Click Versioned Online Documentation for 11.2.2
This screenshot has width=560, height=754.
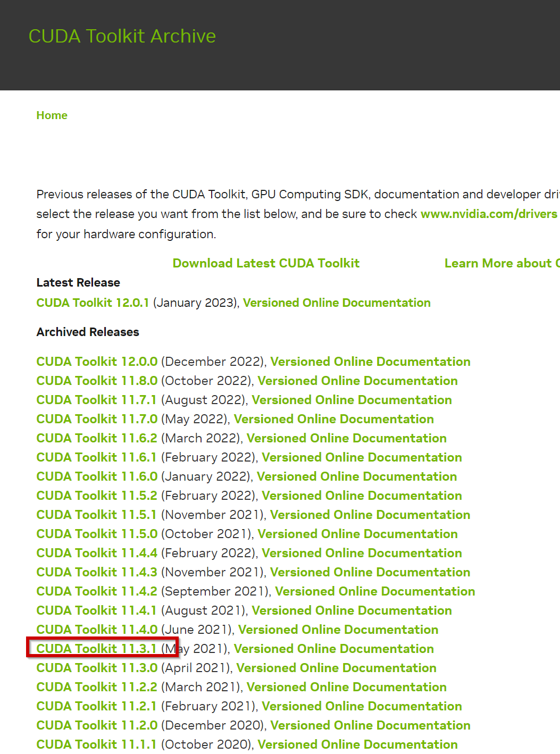click(347, 687)
